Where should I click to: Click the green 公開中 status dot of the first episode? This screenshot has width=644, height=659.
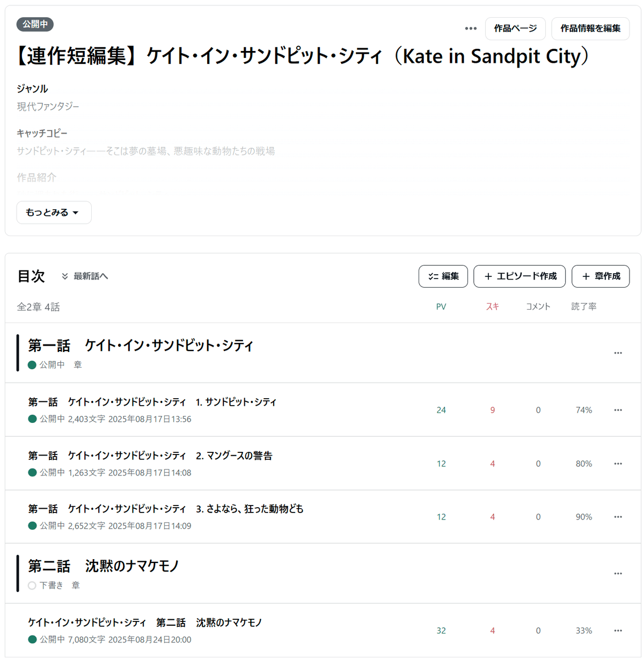click(x=32, y=419)
